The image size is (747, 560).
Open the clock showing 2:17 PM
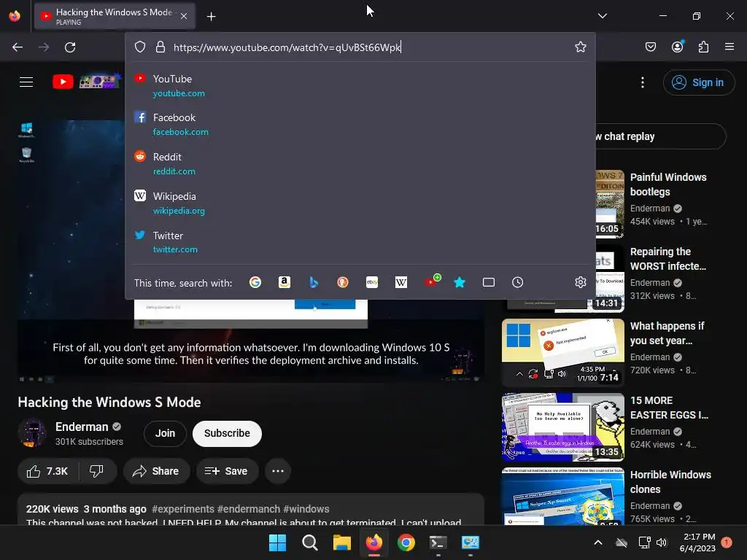(698, 542)
